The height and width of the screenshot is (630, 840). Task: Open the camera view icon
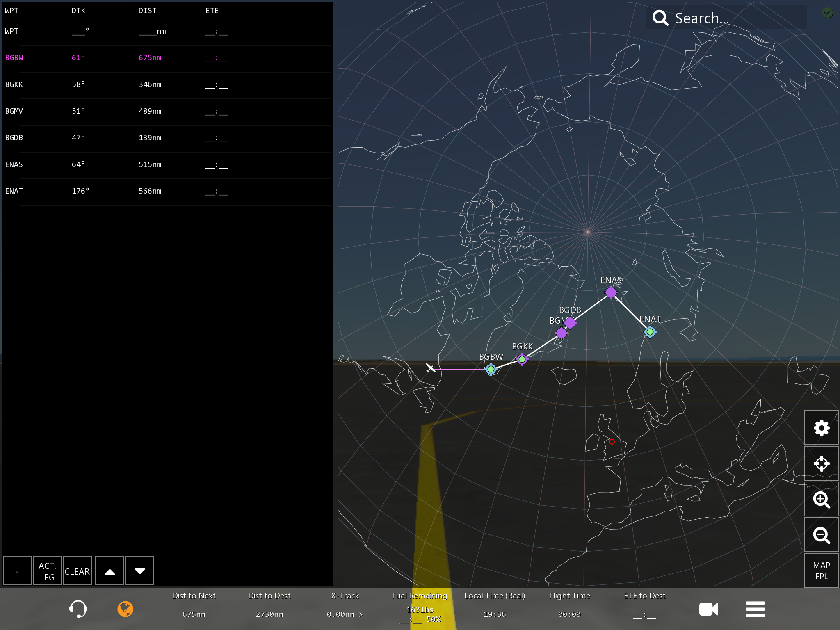[x=708, y=609]
